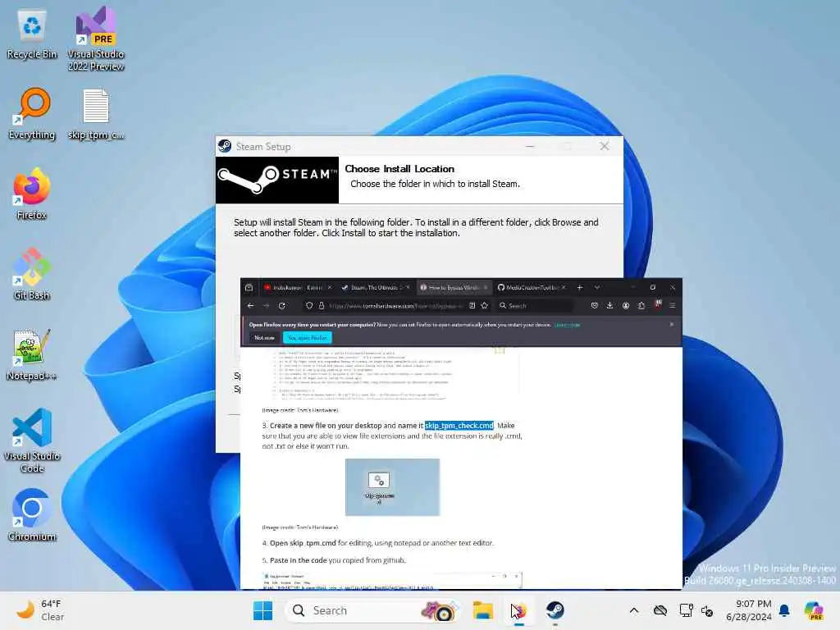Open Firefox downloads panel

(609, 305)
